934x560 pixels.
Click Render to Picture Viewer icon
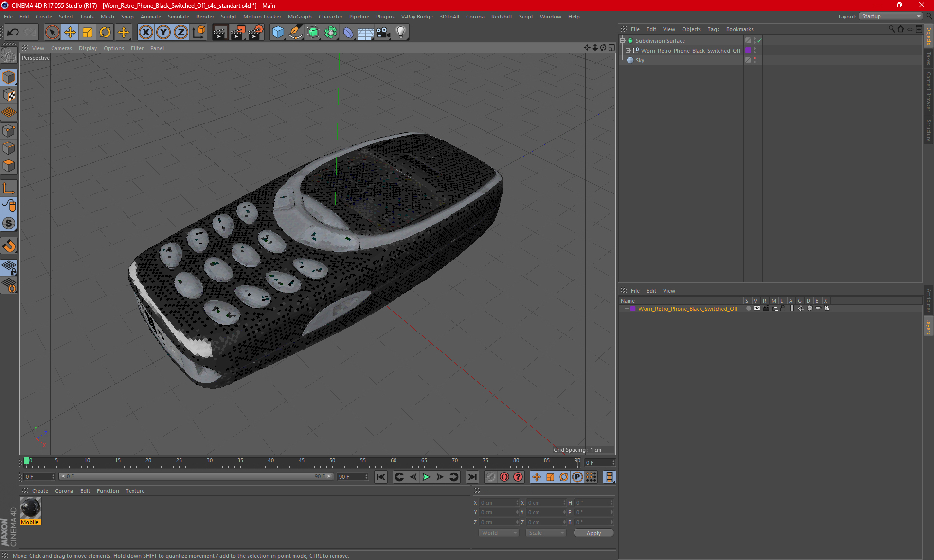click(238, 33)
